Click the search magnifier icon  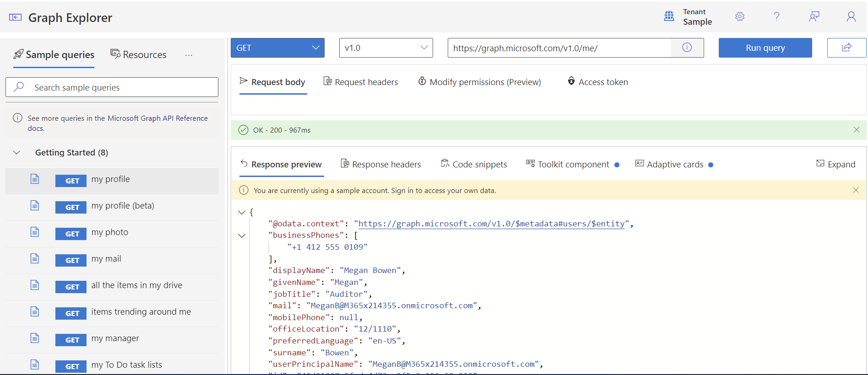19,87
